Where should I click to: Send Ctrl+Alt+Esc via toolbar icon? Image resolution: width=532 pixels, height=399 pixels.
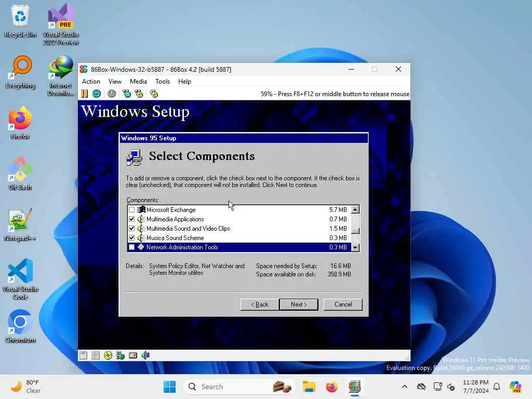[139, 94]
